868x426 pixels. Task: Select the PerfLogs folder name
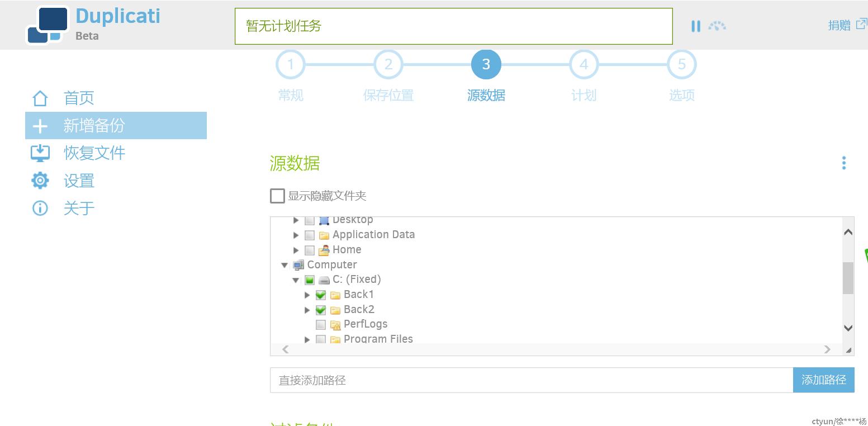(x=366, y=324)
